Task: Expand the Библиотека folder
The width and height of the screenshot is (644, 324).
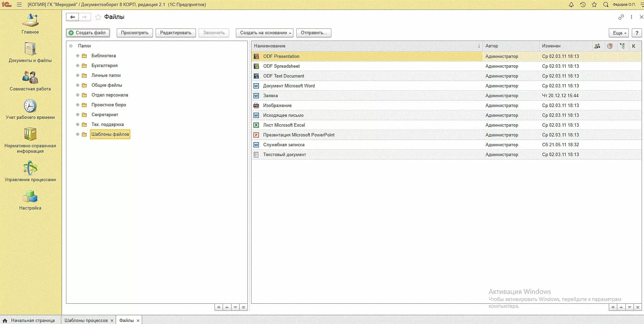Action: [x=77, y=56]
